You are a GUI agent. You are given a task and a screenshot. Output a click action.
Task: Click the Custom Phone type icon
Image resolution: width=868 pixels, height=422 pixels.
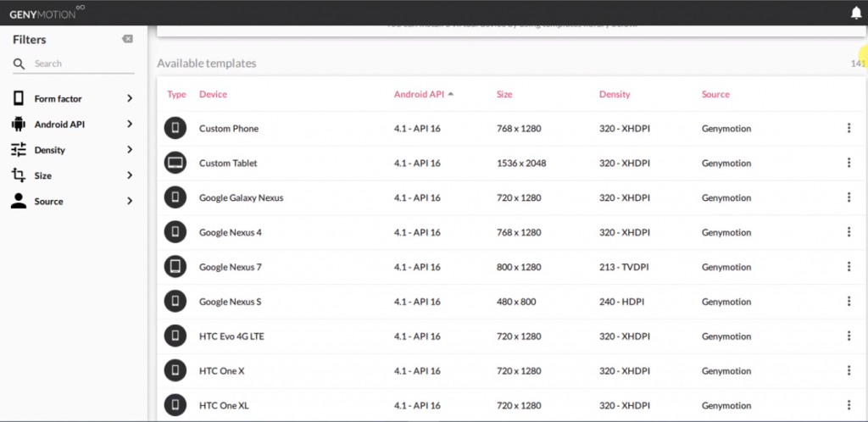point(175,128)
